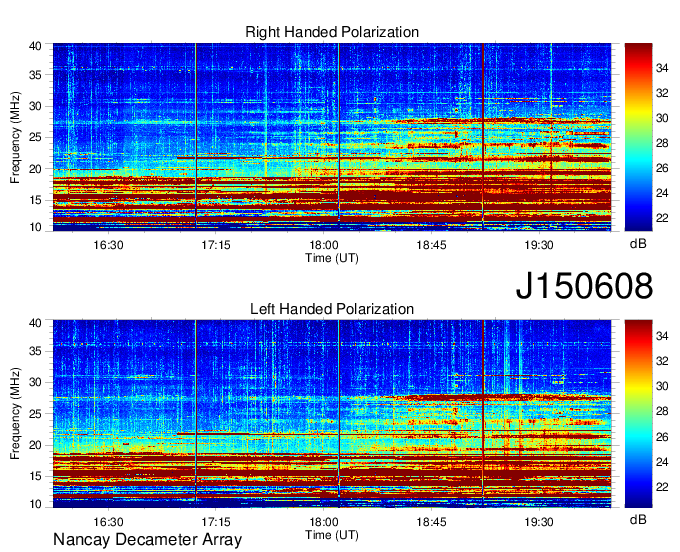Click the 19:30 tick on top plot
This screenshot has width=680, height=552.
(539, 245)
